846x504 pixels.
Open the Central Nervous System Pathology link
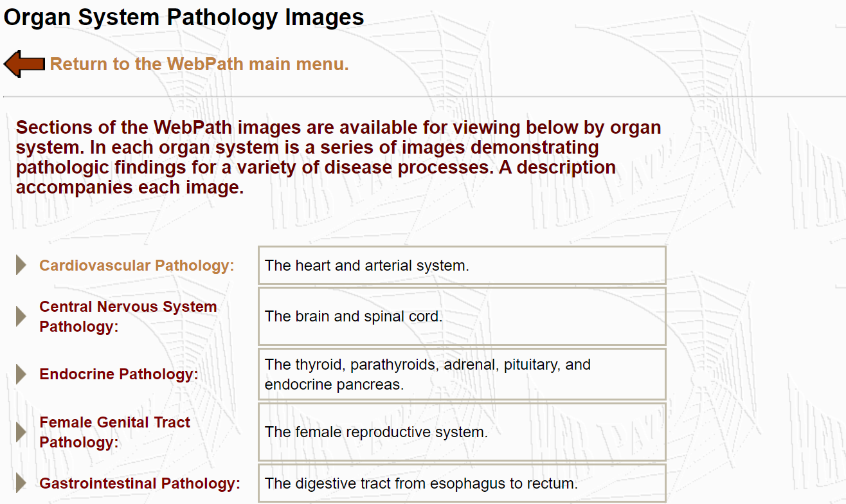pos(127,316)
